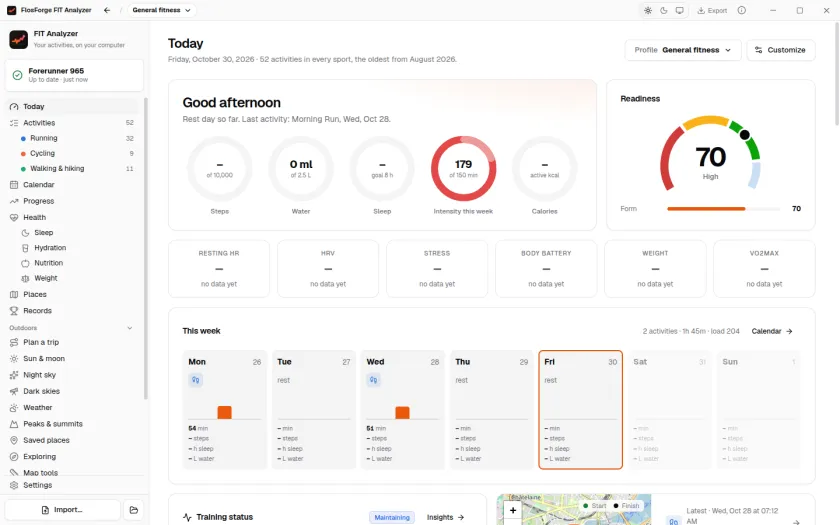This screenshot has width=840, height=525.
Task: Click the Readiness gauge showing 70
Action: [x=710, y=155]
